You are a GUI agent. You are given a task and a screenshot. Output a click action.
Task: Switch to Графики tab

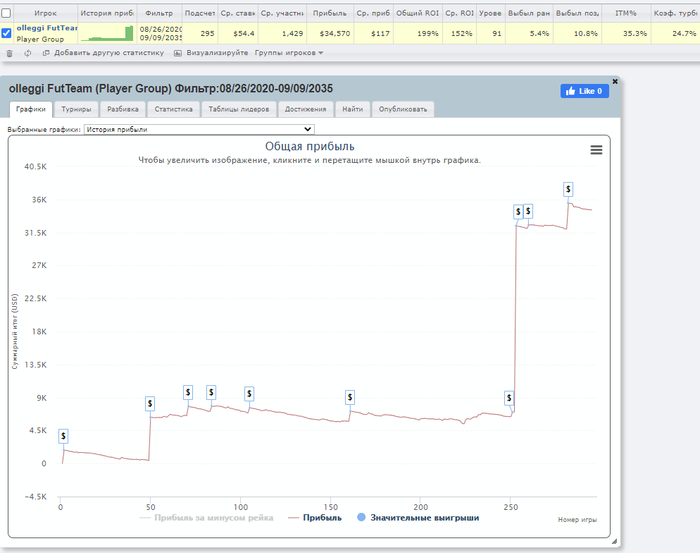point(31,109)
